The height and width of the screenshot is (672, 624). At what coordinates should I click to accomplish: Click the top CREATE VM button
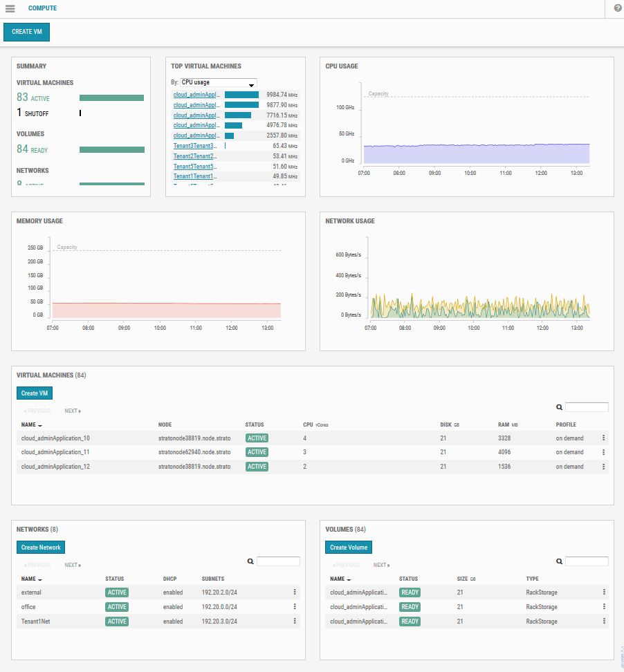click(x=26, y=32)
